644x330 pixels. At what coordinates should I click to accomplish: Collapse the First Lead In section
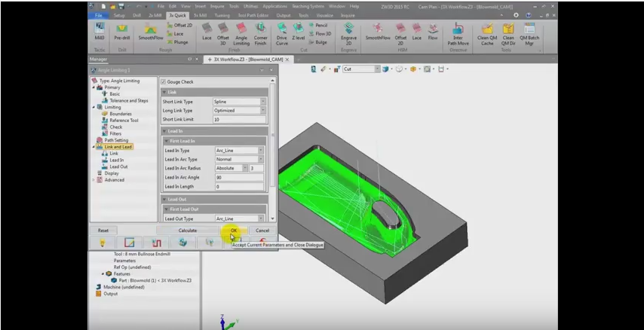(x=167, y=141)
